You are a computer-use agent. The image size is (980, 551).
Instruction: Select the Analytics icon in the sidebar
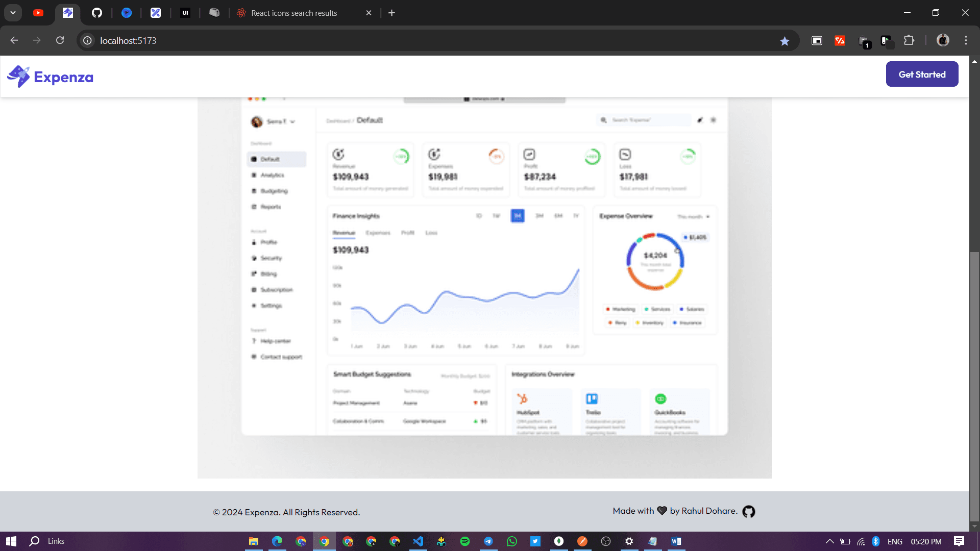pyautogui.click(x=255, y=174)
